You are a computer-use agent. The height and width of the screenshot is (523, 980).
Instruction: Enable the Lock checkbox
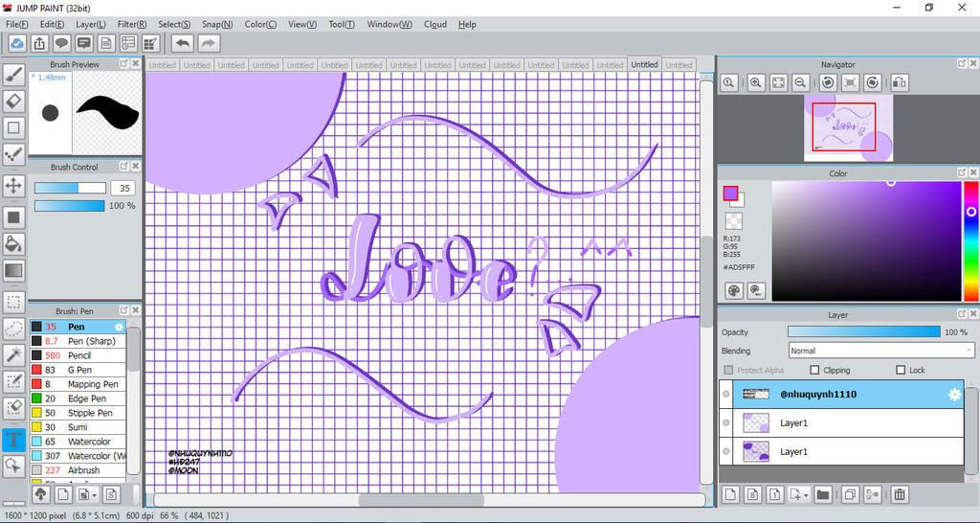(x=901, y=371)
